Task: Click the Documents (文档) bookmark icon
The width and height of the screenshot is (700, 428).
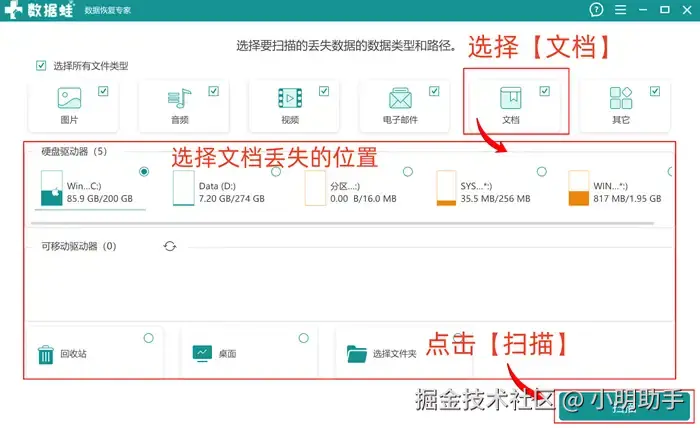Action: point(510,98)
